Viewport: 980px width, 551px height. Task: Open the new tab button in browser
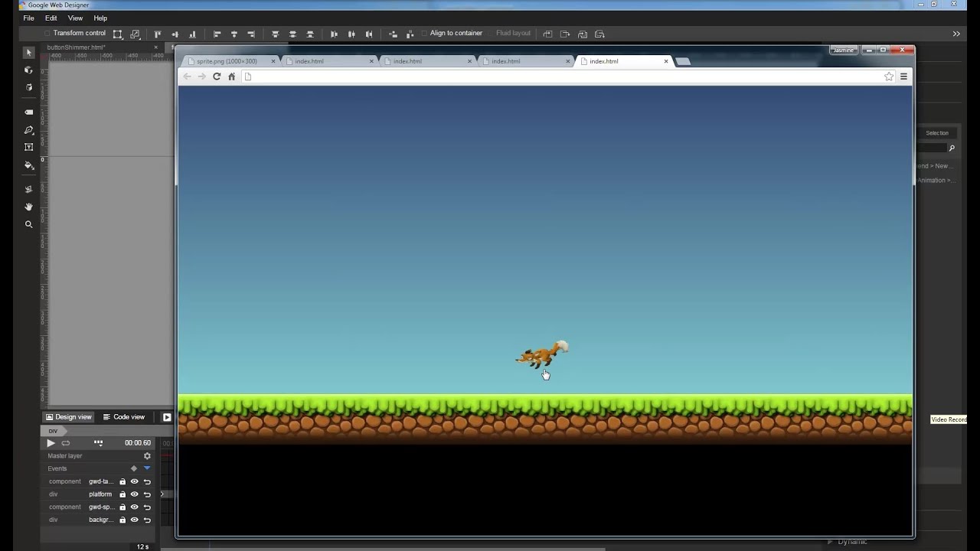click(684, 61)
